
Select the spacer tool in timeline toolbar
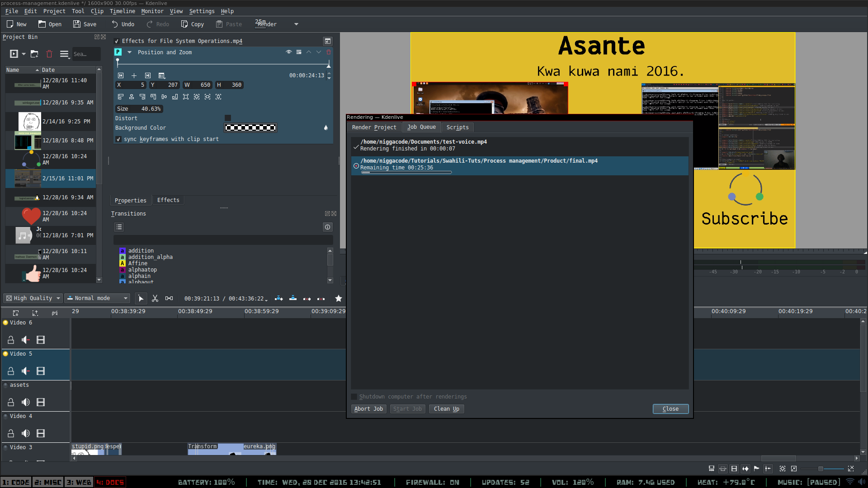[x=169, y=298]
